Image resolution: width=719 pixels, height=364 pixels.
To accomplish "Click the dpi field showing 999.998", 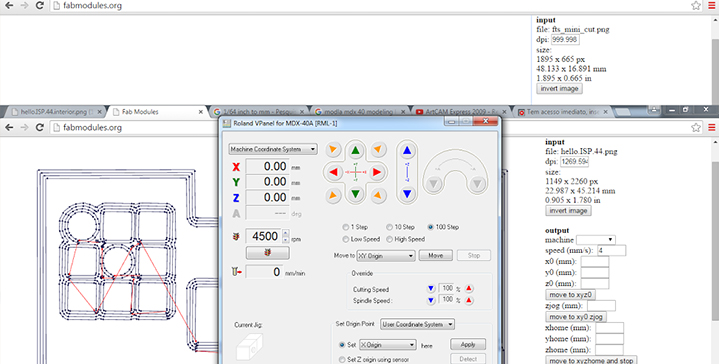I will pyautogui.click(x=565, y=39).
